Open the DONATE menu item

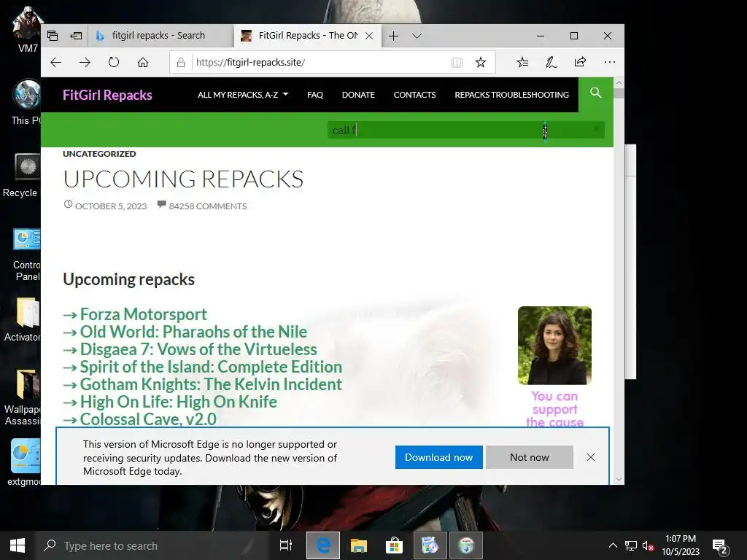(x=358, y=95)
